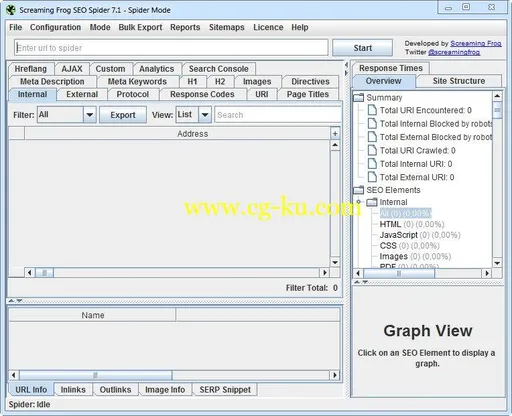This screenshot has height=416, width=512.
Task: Collapse the Internal tree node toggle
Action: point(359,202)
